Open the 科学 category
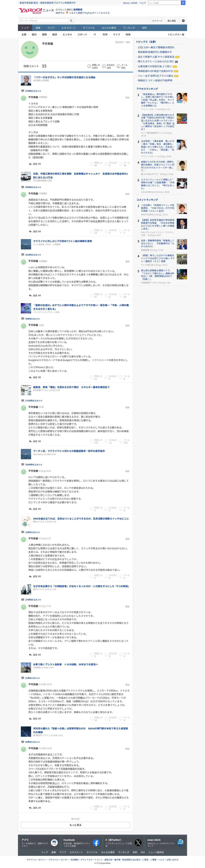The width and height of the screenshot is (205, 868). [105, 34]
